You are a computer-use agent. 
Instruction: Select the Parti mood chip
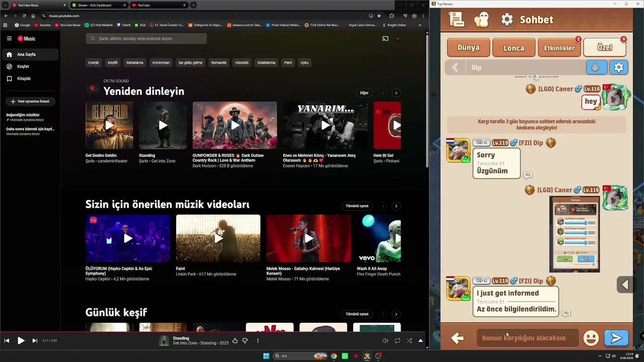pyautogui.click(x=288, y=63)
